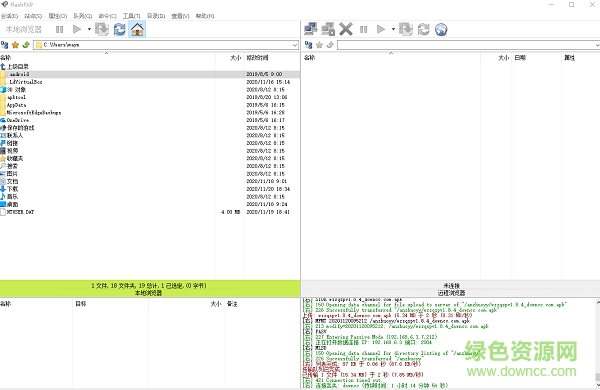
Task: Click the remote Connect computers icon
Action: click(x=310, y=29)
